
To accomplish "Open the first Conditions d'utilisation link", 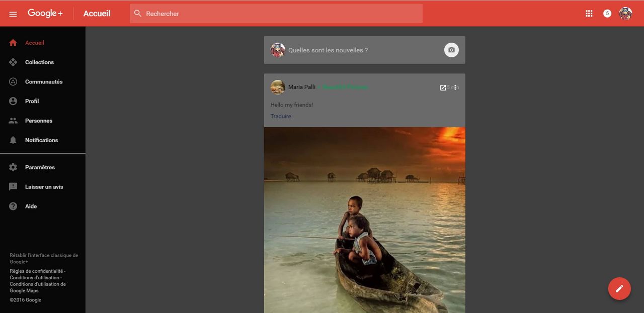I will [35, 278].
